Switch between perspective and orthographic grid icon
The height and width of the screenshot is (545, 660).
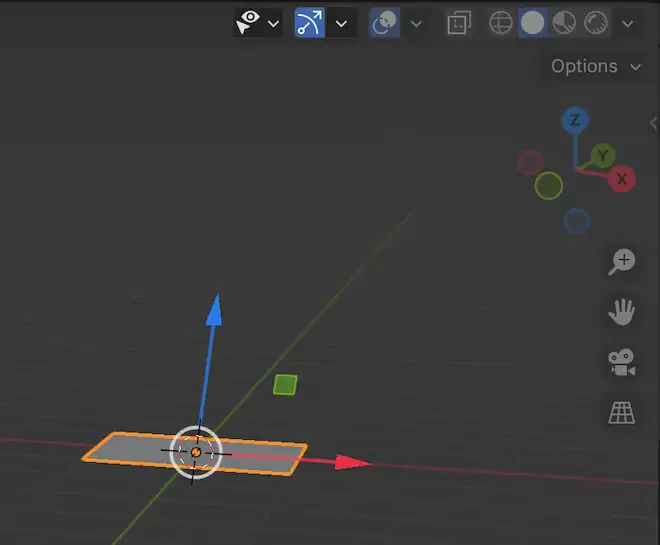pyautogui.click(x=622, y=412)
